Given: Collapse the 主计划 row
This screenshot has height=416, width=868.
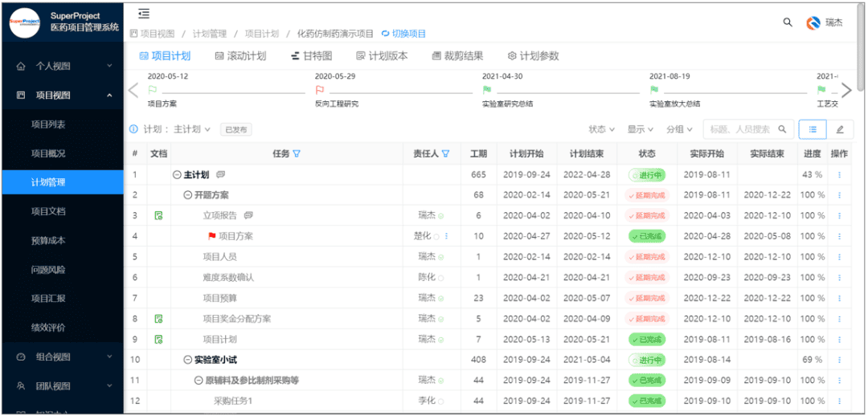Looking at the screenshot, I should 177,175.
